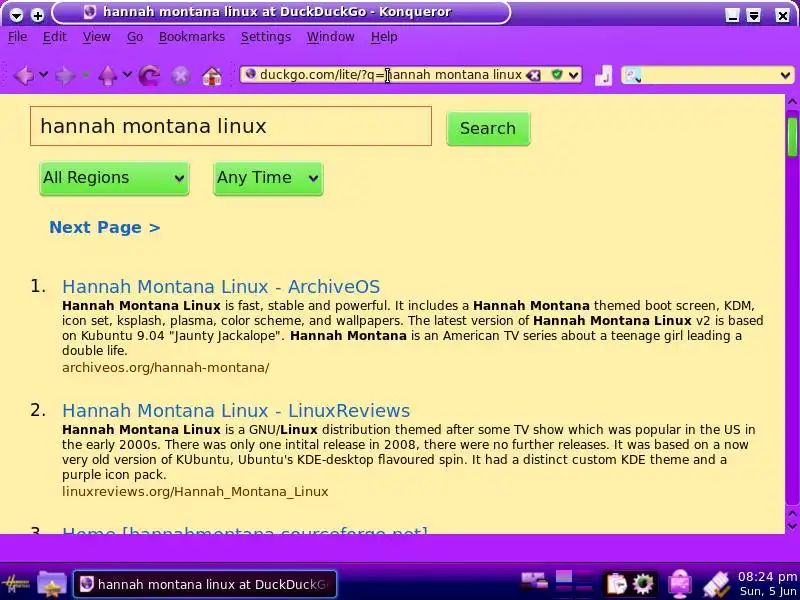Click the site favicon in the URL bar

tap(251, 74)
